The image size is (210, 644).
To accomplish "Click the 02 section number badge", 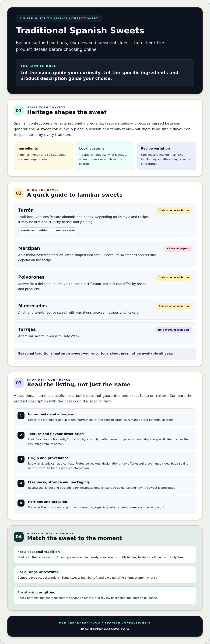I will (19, 193).
